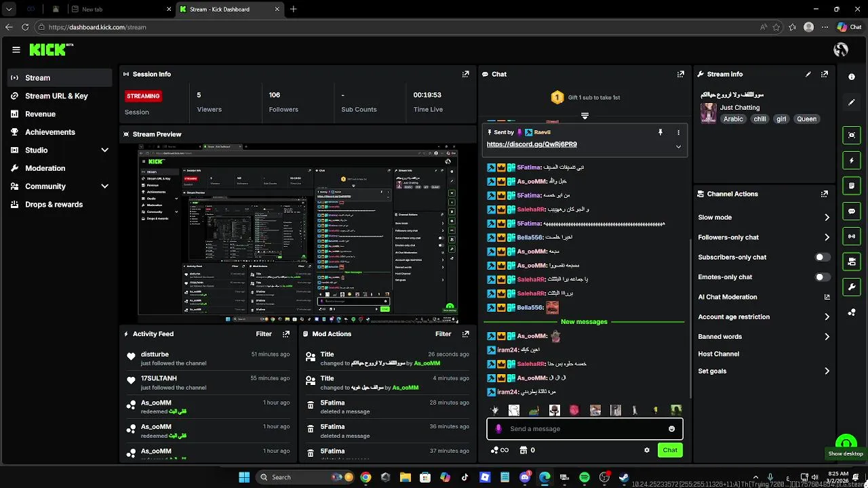Click the pencil icon in right sidebar
The width and height of the screenshot is (868, 488).
point(852,102)
